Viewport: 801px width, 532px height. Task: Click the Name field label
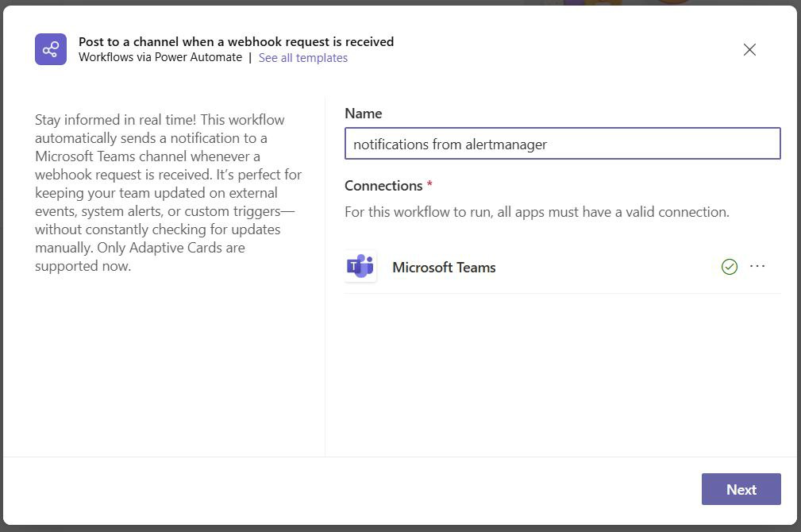click(x=364, y=114)
